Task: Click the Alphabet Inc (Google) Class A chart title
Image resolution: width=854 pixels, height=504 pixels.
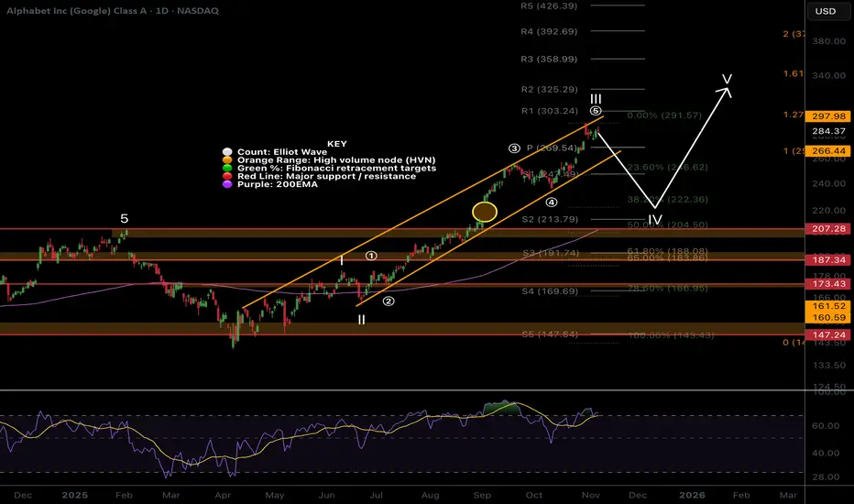Action: (x=112, y=10)
